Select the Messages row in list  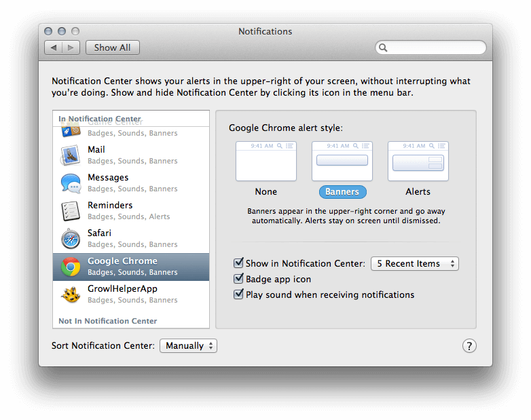coord(131,183)
